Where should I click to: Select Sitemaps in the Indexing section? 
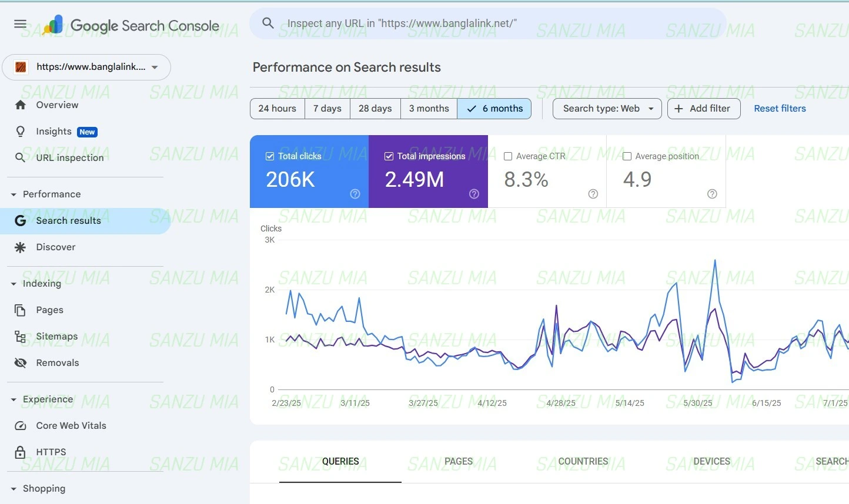56,336
